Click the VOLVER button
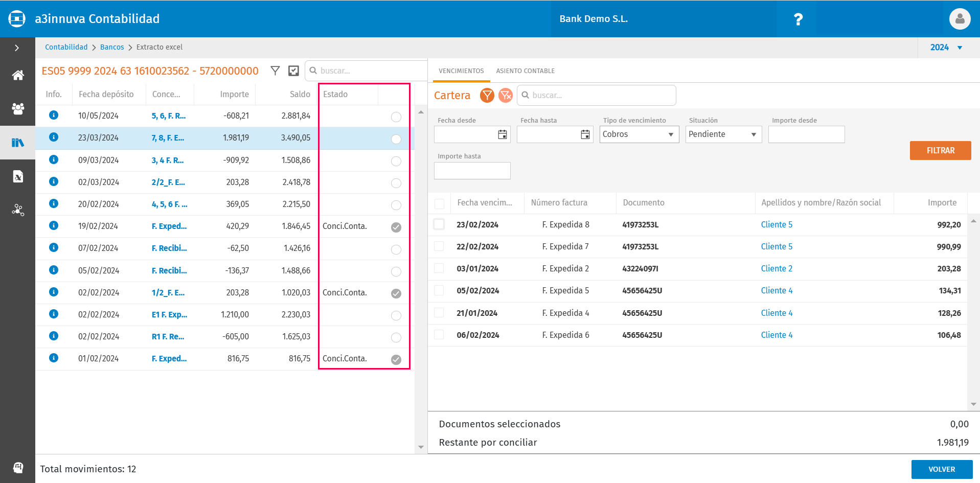 pos(942,469)
